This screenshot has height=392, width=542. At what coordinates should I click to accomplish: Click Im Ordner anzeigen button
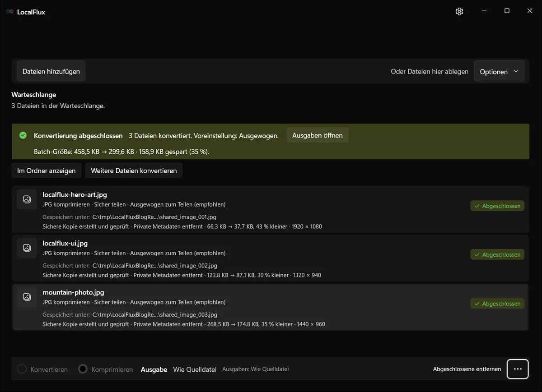[47, 171]
